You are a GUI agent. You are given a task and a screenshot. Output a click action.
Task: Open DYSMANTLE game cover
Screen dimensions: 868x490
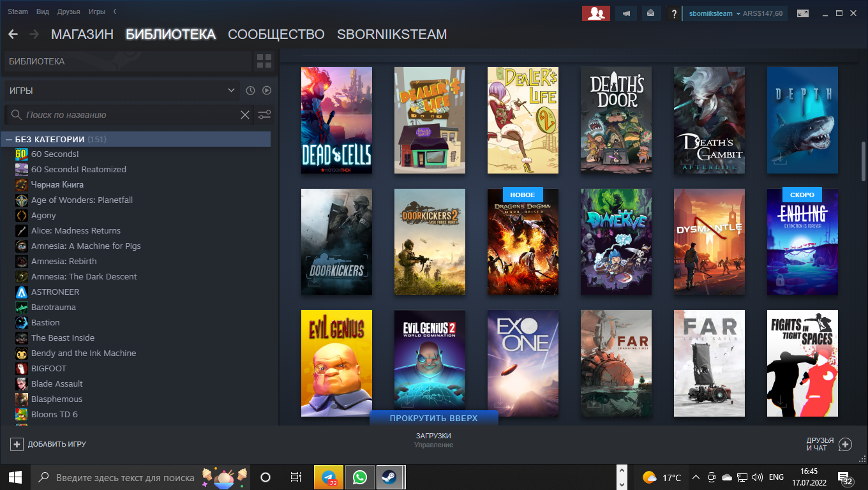709,242
